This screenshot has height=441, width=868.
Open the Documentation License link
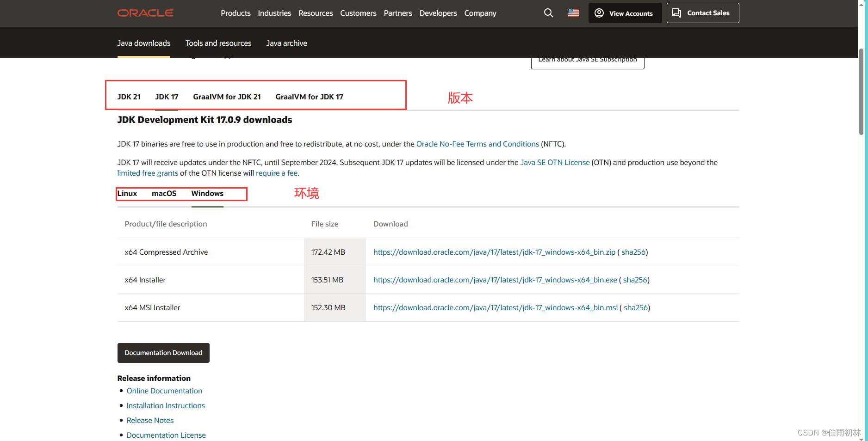166,435
